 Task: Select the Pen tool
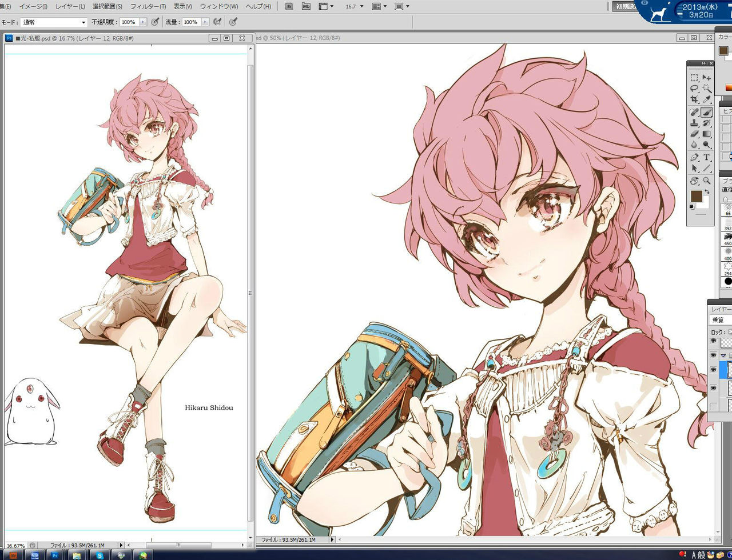(x=694, y=158)
